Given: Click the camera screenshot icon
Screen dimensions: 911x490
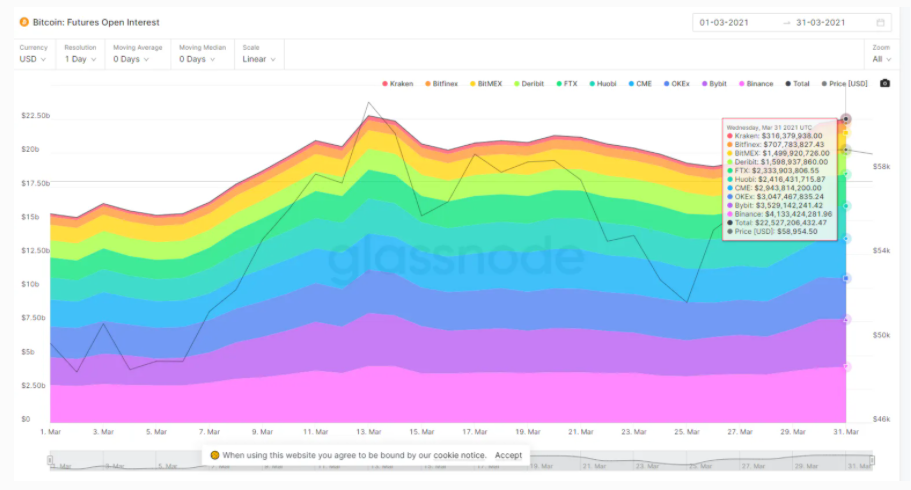Looking at the screenshot, I should [884, 84].
